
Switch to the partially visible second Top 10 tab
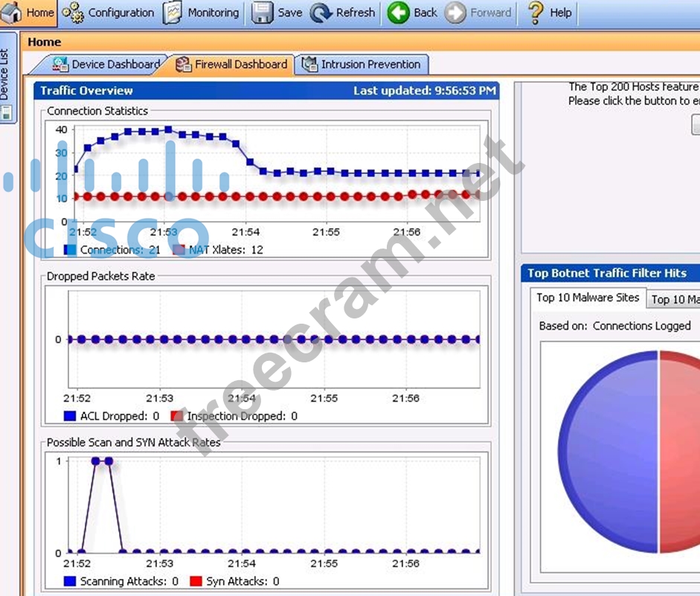click(x=673, y=299)
